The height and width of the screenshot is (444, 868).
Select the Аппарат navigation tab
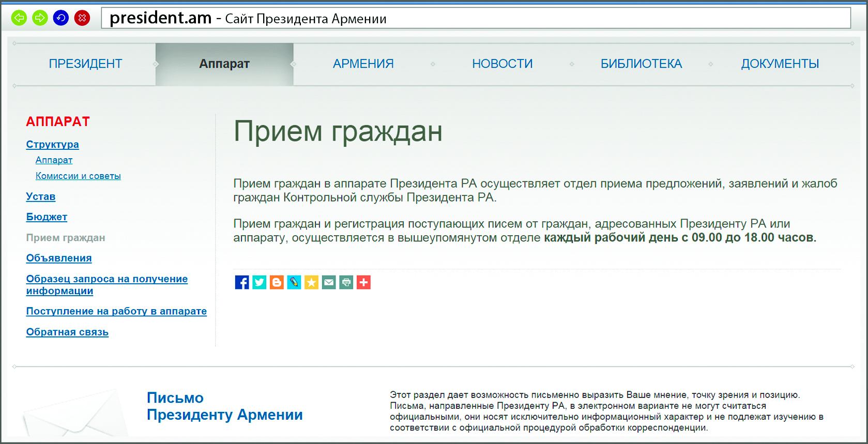tap(224, 64)
